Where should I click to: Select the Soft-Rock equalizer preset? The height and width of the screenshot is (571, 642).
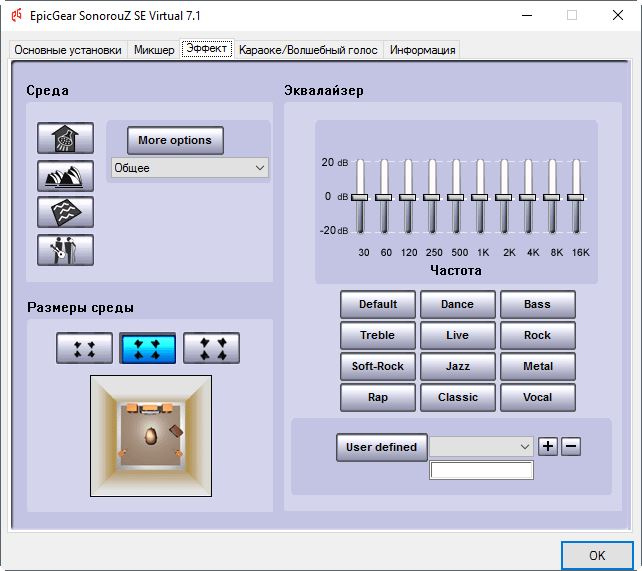378,366
